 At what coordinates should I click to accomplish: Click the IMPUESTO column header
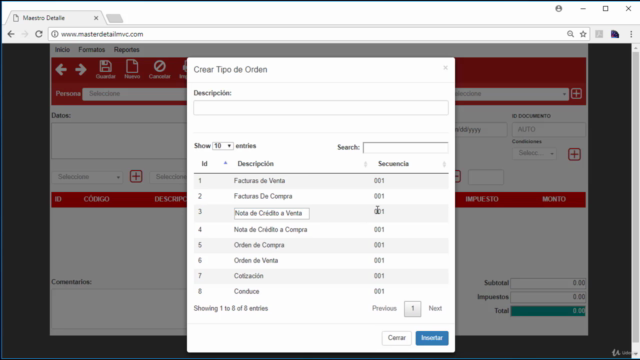(x=482, y=199)
